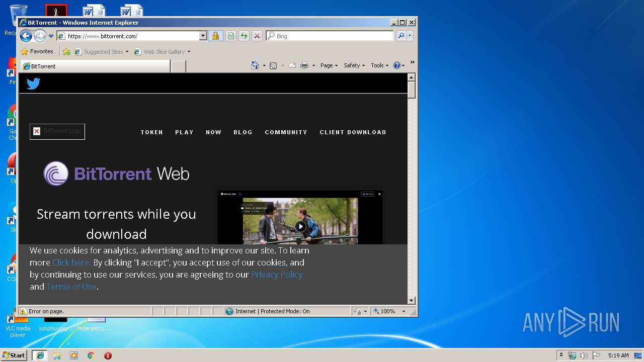Expand the Print dropdown arrow
The image size is (644, 362).
(313, 66)
